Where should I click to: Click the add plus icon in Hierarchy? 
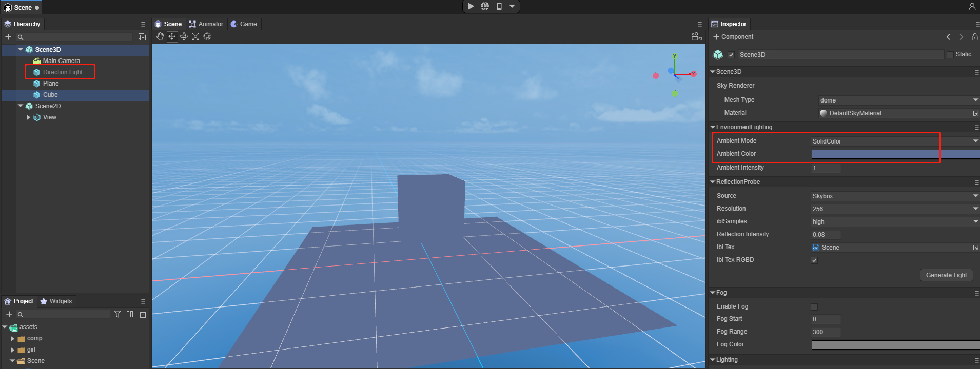pos(8,37)
